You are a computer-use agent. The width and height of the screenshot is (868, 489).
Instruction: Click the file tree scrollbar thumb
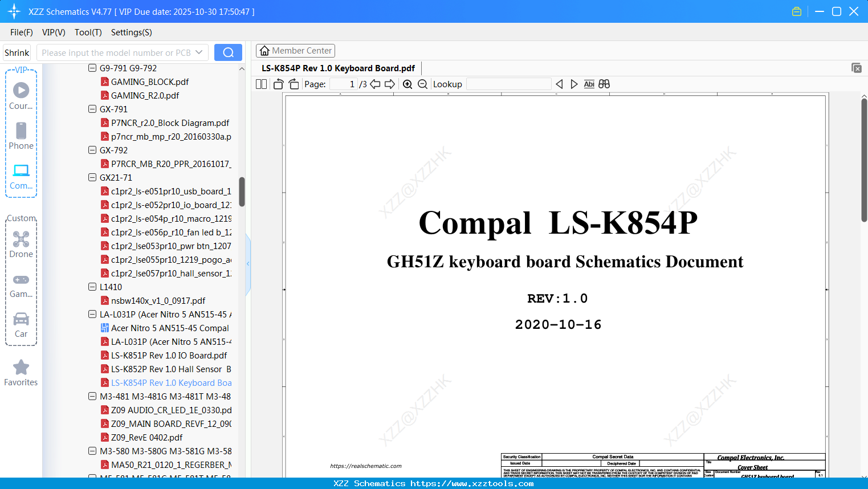pos(242,191)
